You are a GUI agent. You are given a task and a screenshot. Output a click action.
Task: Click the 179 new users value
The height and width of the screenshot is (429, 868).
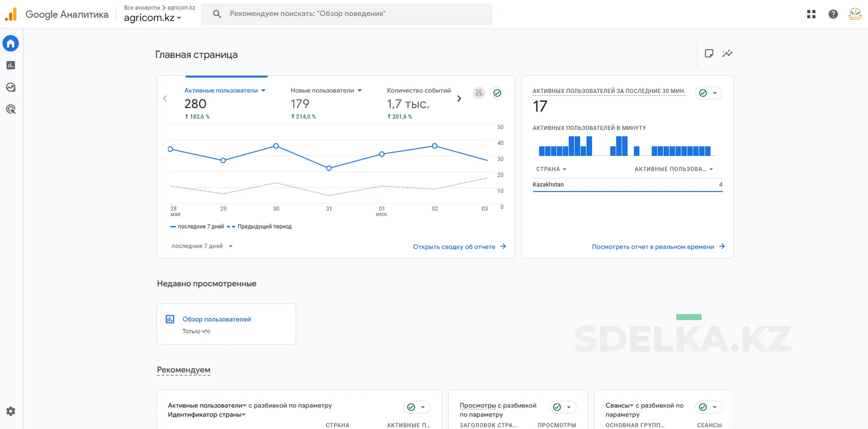point(300,104)
